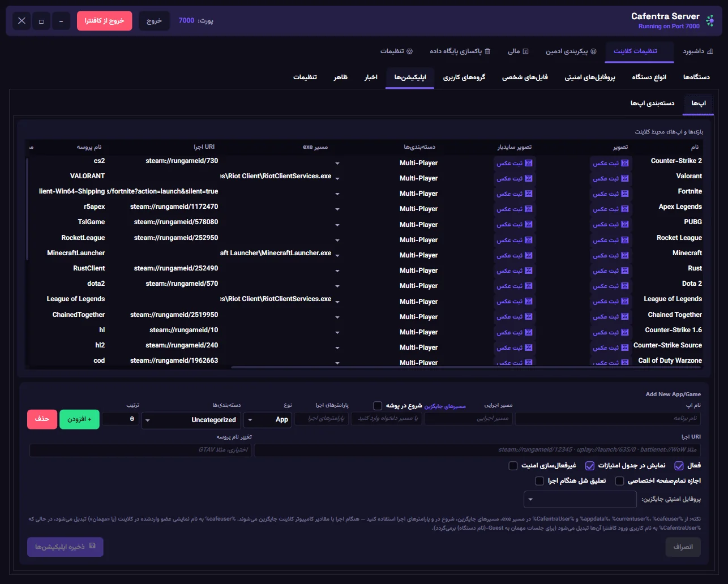Open the تنظیمات tab with gear icon

click(396, 51)
